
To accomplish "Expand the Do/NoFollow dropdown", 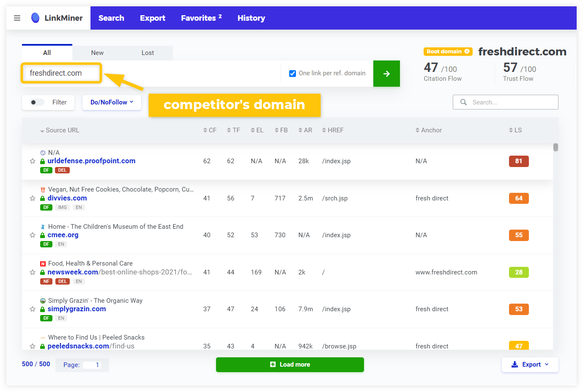I will point(112,102).
